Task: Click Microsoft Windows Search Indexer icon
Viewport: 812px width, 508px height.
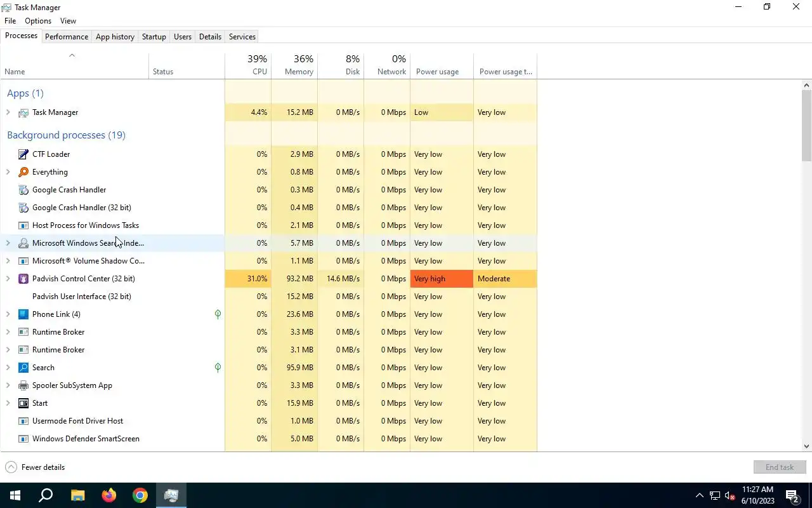Action: tap(23, 243)
